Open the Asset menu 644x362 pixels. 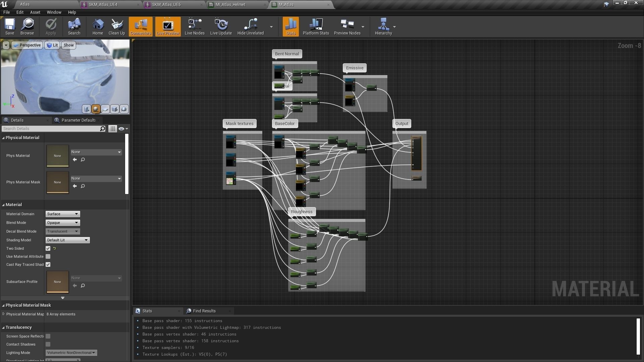coord(35,12)
